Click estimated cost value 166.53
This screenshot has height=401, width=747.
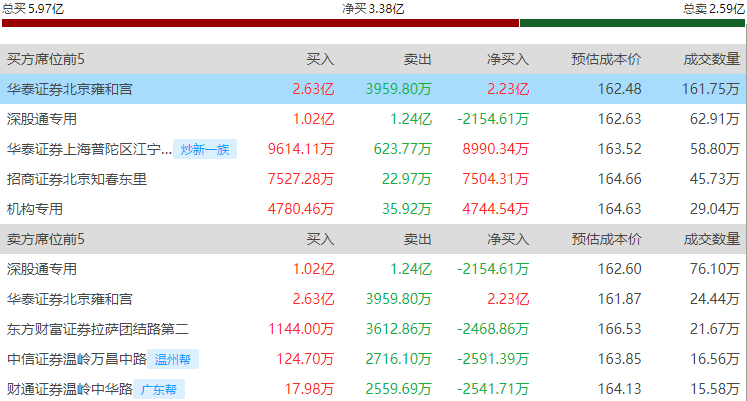click(619, 329)
